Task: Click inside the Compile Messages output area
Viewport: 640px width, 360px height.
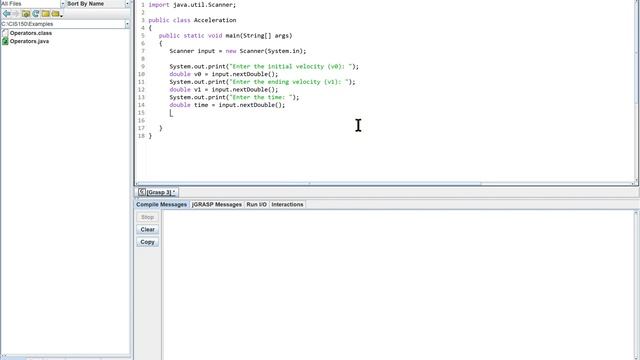Action: pos(398,286)
